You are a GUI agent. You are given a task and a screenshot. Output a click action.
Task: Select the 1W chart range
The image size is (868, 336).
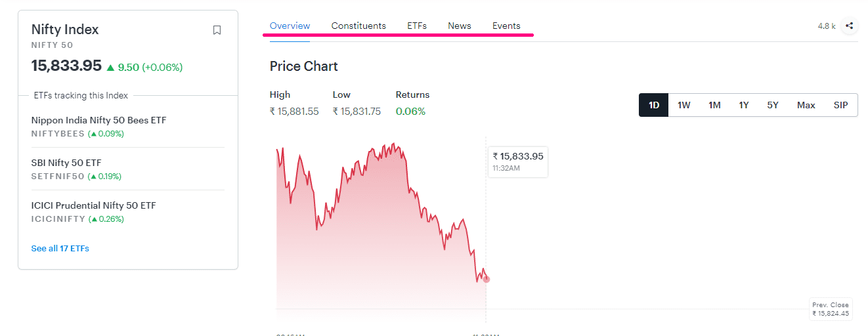click(x=684, y=105)
